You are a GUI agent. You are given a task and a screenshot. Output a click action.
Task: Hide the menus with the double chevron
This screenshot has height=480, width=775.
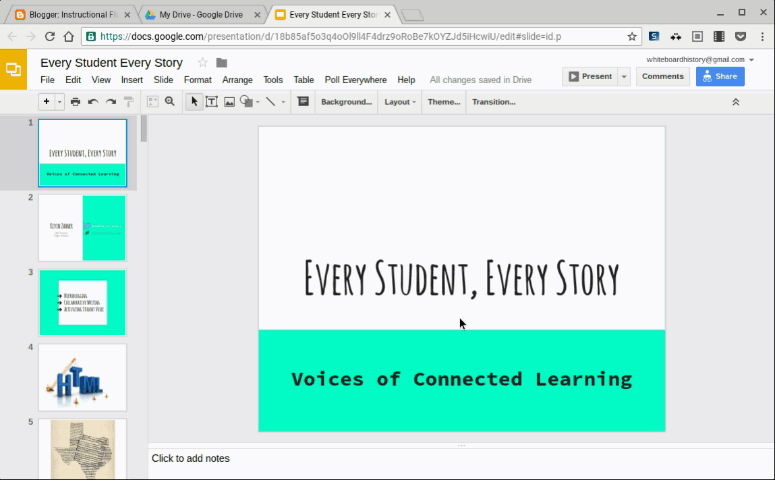click(x=735, y=102)
